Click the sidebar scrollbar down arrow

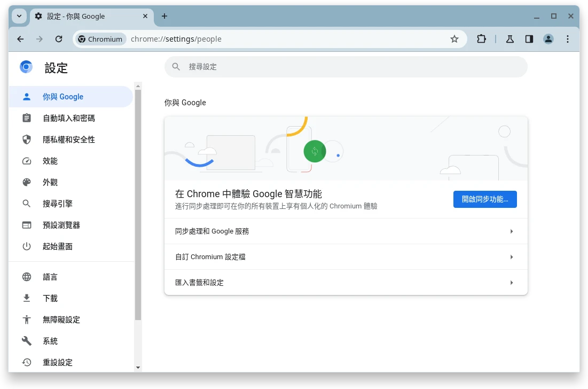pyautogui.click(x=138, y=368)
